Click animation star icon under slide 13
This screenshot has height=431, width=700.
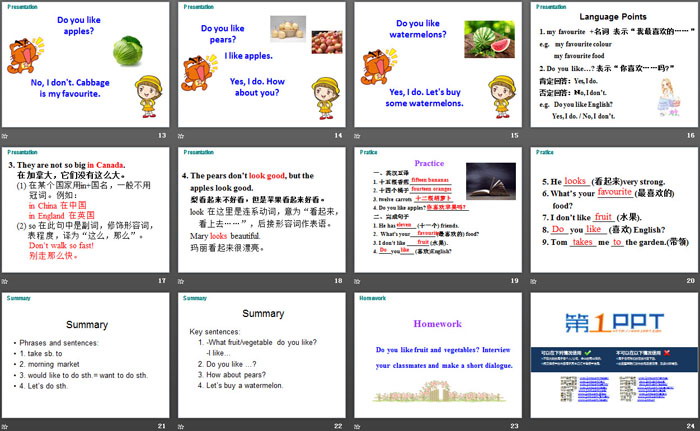[5, 136]
